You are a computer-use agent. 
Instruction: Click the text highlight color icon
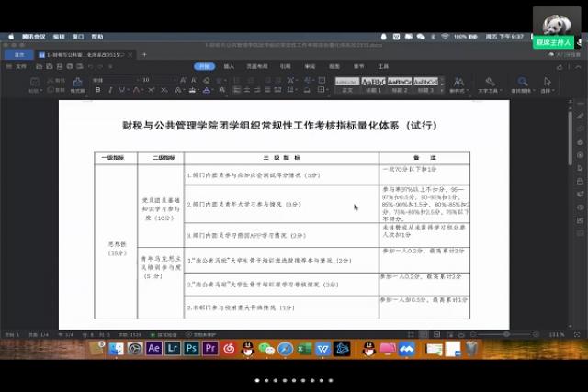[x=192, y=90]
